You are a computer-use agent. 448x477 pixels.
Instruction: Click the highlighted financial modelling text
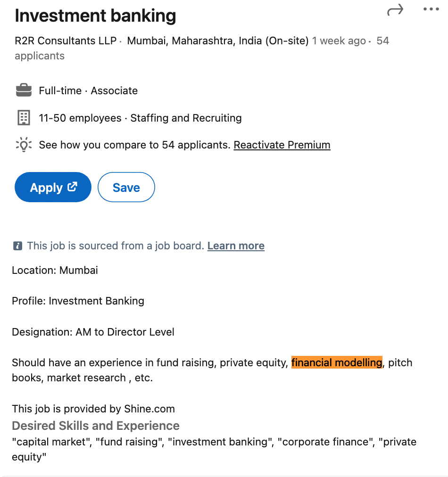point(337,362)
